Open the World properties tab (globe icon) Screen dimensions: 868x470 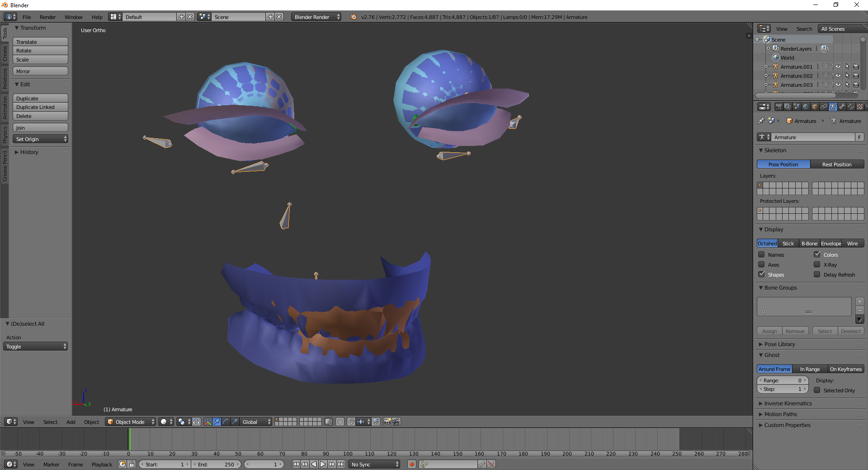[x=806, y=107]
